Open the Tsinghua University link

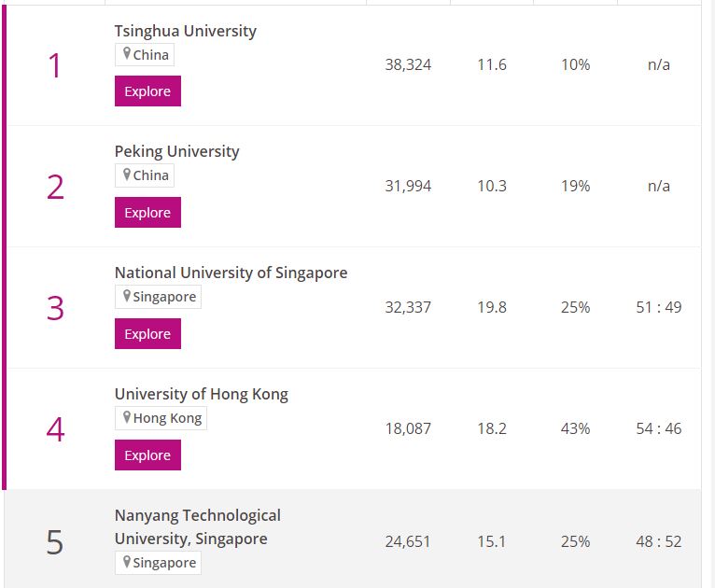pos(185,31)
